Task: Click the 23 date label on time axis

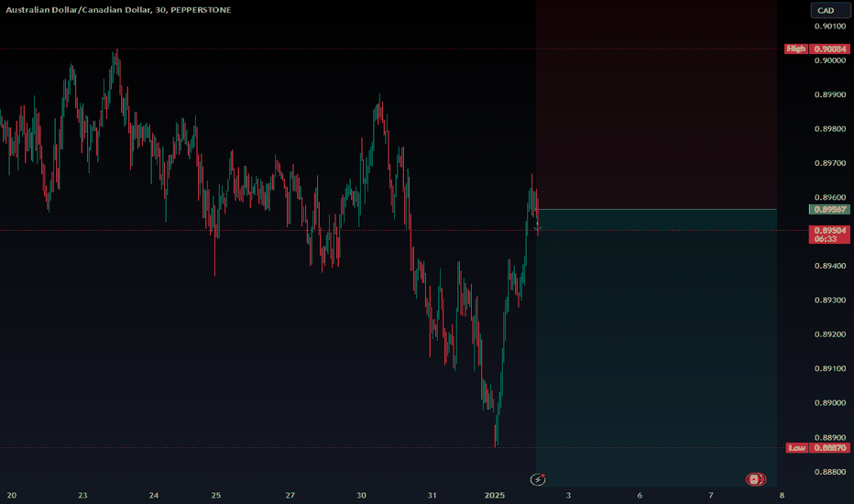Action: [x=82, y=495]
